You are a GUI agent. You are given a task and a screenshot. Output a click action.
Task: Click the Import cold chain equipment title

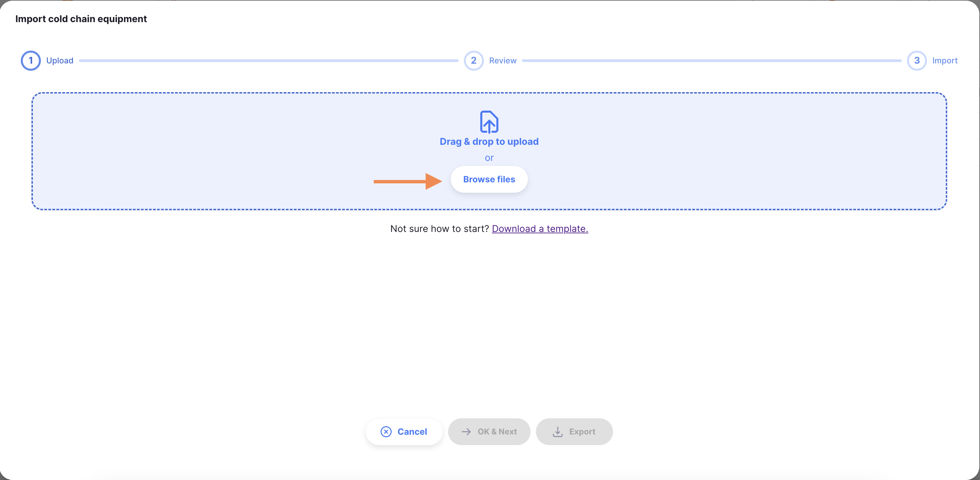[81, 19]
